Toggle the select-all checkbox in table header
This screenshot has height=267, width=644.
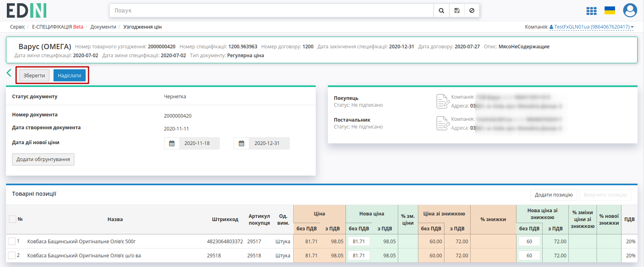click(12, 219)
